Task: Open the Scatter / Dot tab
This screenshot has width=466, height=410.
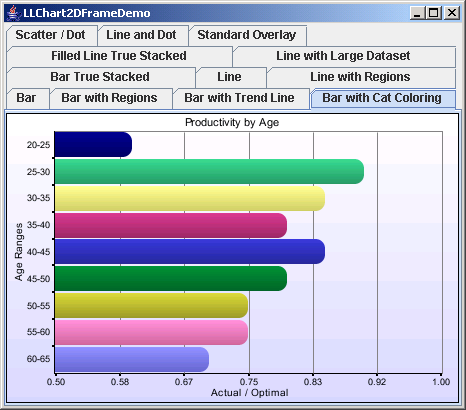Action: click(x=52, y=35)
